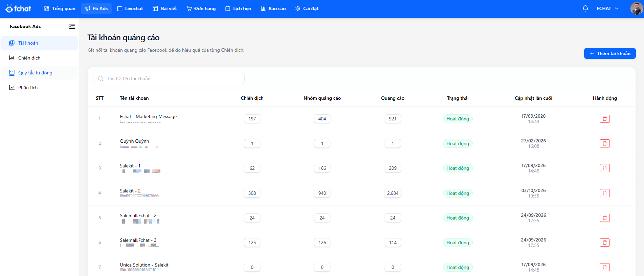Open the user avatar menu
This screenshot has width=644, height=276.
pos(637,8)
